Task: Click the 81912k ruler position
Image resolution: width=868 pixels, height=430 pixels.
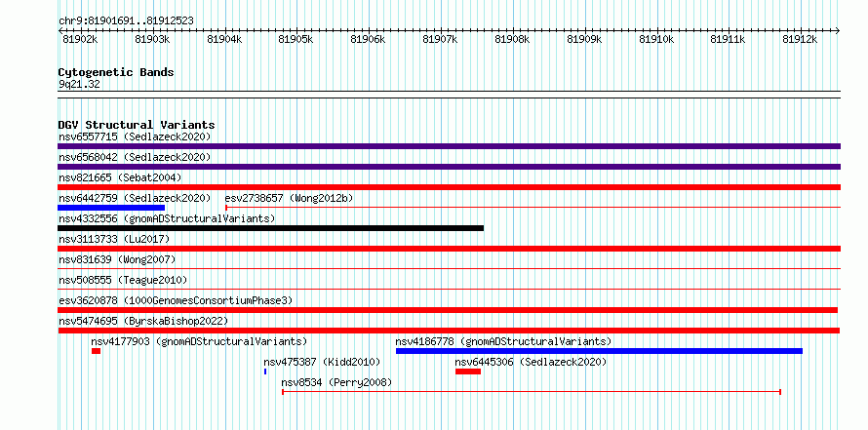Action: tap(801, 39)
